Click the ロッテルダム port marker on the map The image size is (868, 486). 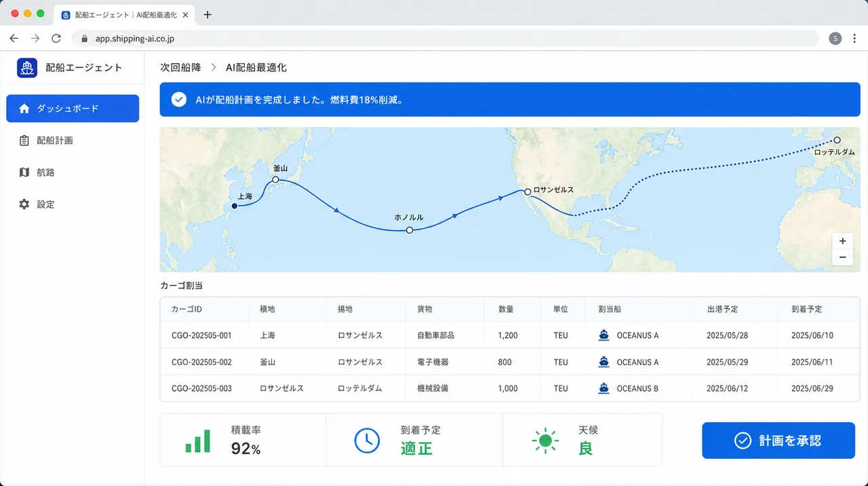[837, 141]
